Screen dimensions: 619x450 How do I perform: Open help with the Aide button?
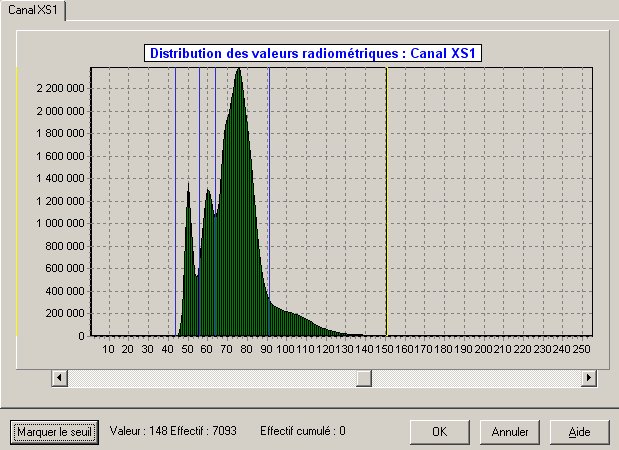point(579,432)
